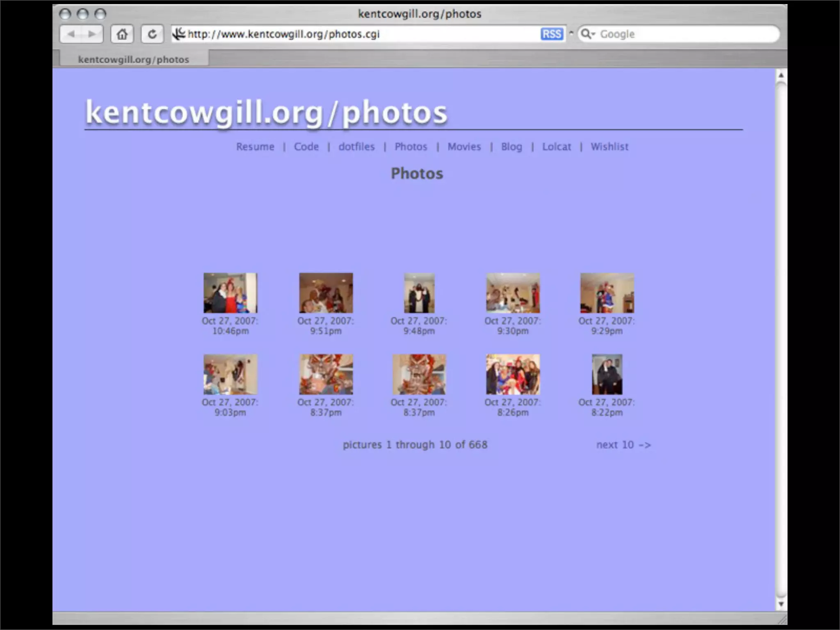
Task: Open the Code navigation link
Action: [x=306, y=146]
